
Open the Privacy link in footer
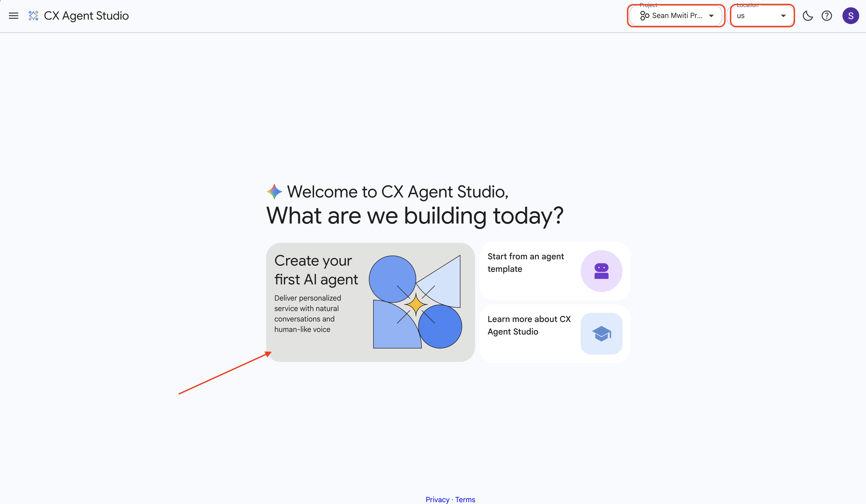pyautogui.click(x=437, y=500)
